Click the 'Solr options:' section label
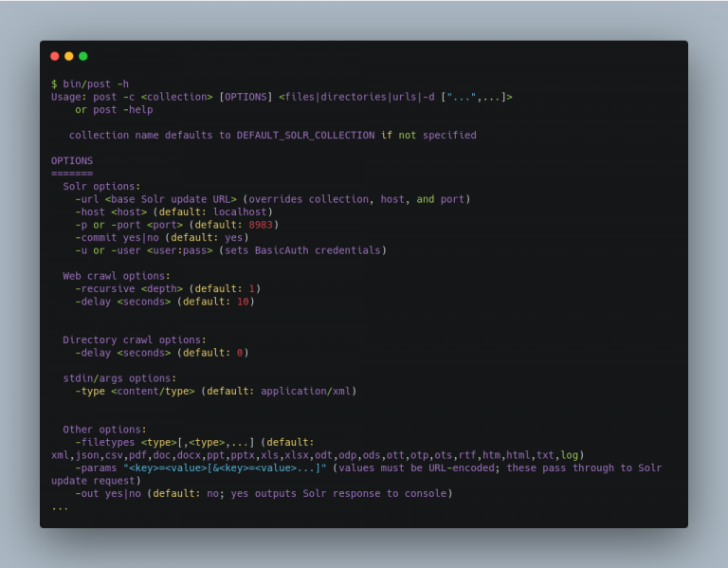Screen dimensions: 728x568 [x=101, y=186]
